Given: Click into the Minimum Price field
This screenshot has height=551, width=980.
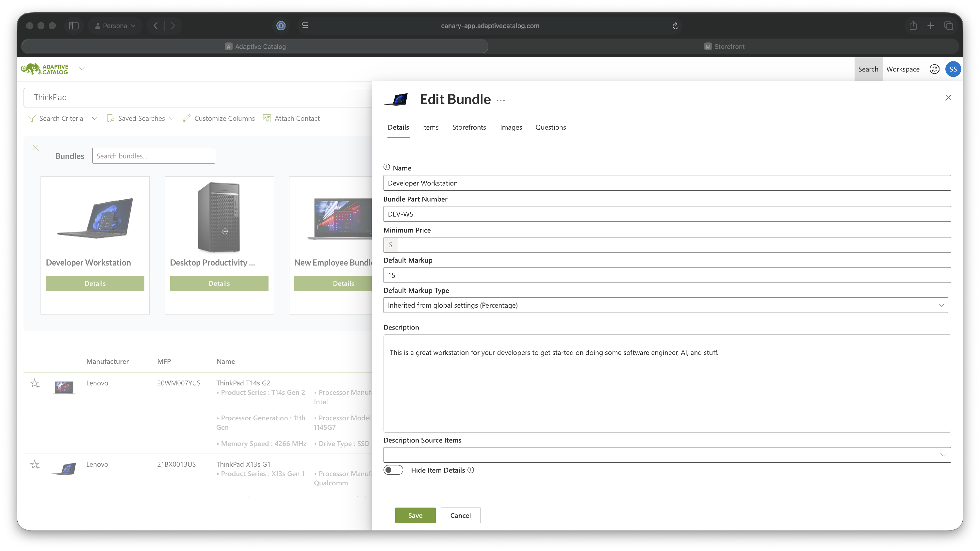Looking at the screenshot, I should tap(673, 245).
